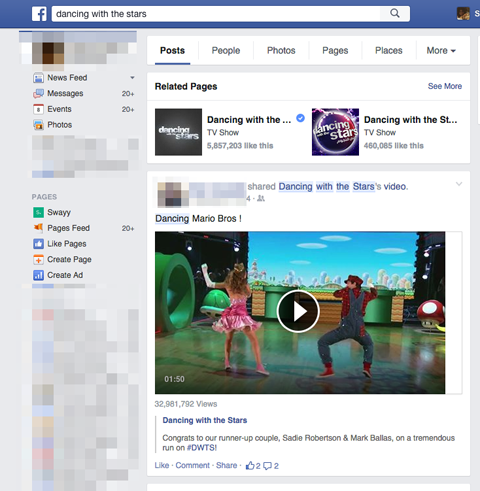This screenshot has width=480, height=491.
Task: Open the verified Dancing with the Stars page thumbnail
Action: point(178,132)
